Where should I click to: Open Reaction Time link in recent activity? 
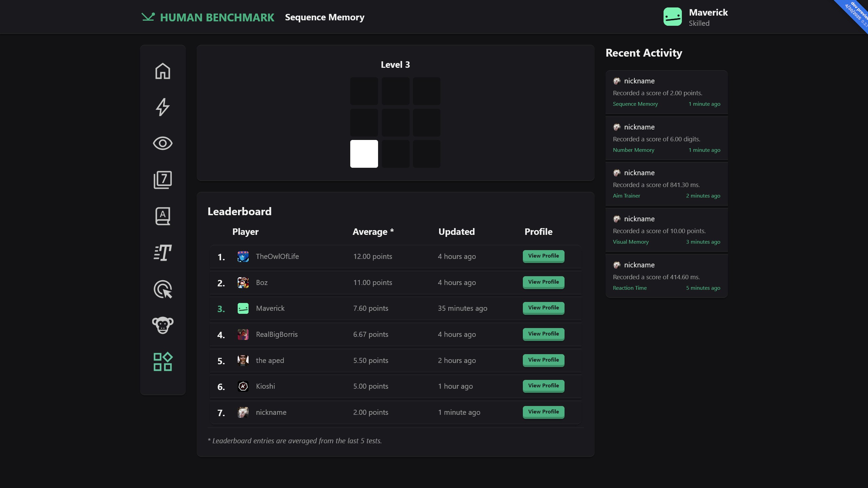630,288
